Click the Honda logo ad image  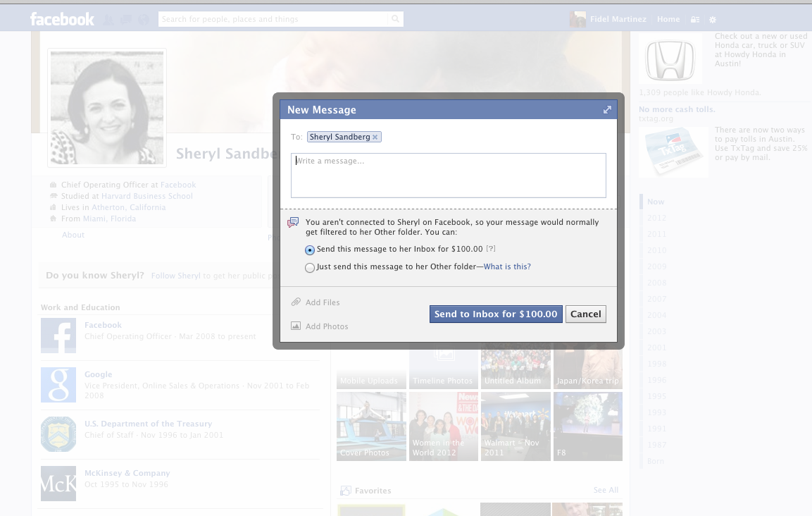[x=670, y=59]
